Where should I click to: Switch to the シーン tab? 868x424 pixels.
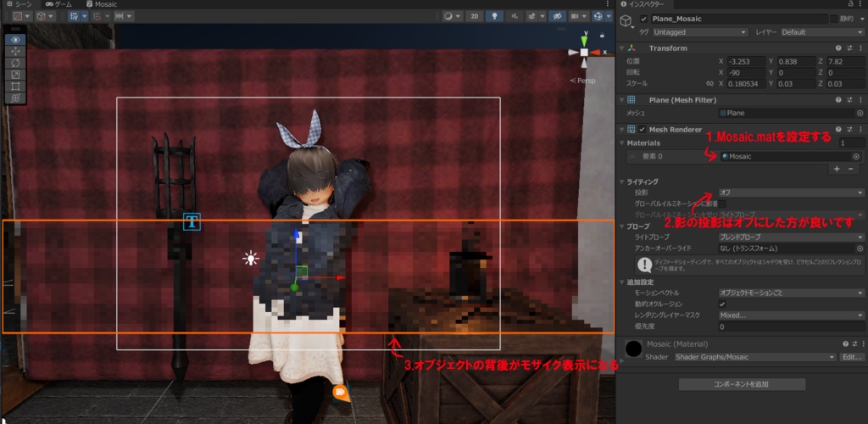tap(20, 4)
